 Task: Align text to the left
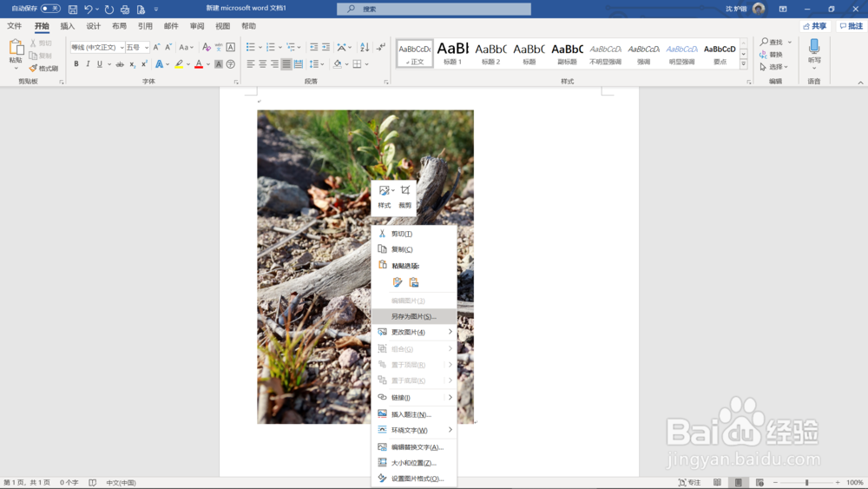[250, 64]
